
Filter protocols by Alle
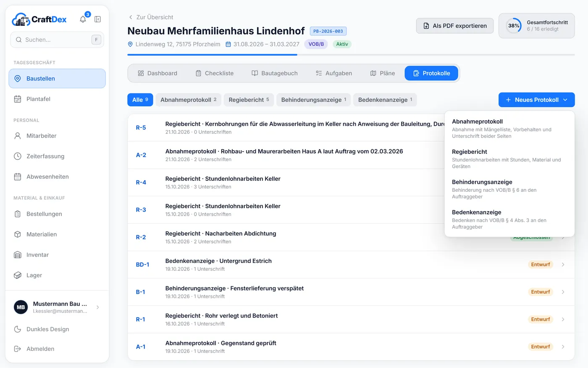click(x=140, y=100)
